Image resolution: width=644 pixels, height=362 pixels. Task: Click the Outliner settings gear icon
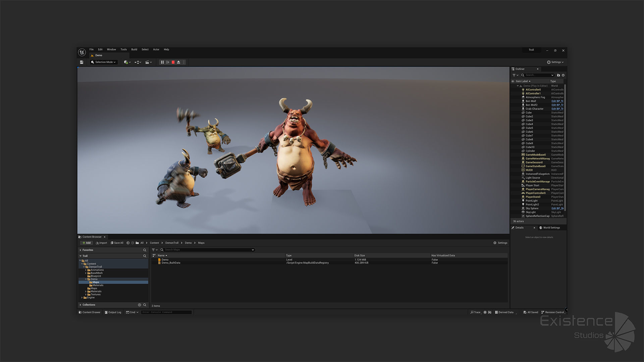[563, 75]
